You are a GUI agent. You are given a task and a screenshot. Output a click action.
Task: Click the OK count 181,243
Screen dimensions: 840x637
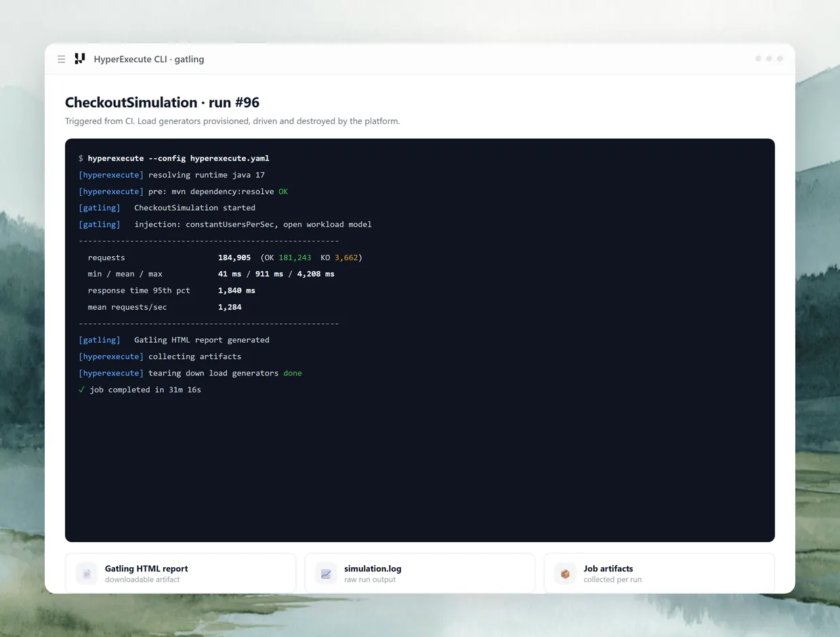(x=295, y=258)
